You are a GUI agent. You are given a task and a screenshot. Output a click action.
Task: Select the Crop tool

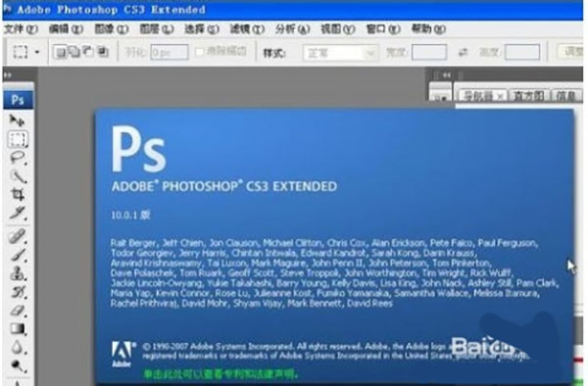[18, 195]
